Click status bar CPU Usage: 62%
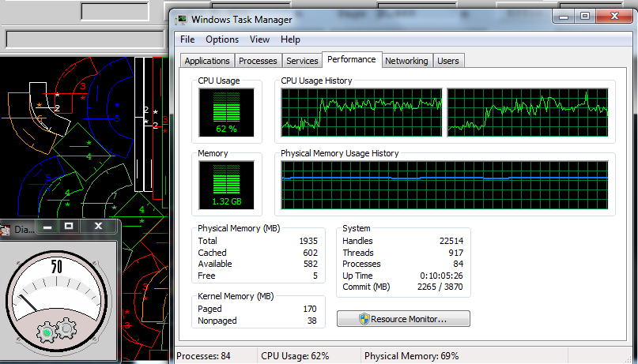Viewport: 638px width, 364px height. (x=295, y=356)
